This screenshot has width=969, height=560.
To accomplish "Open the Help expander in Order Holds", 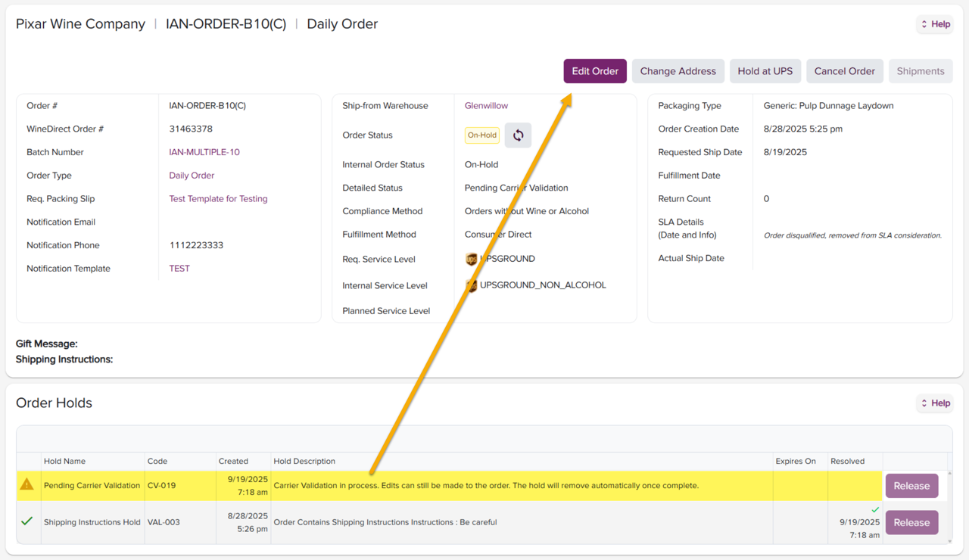I will 935,403.
